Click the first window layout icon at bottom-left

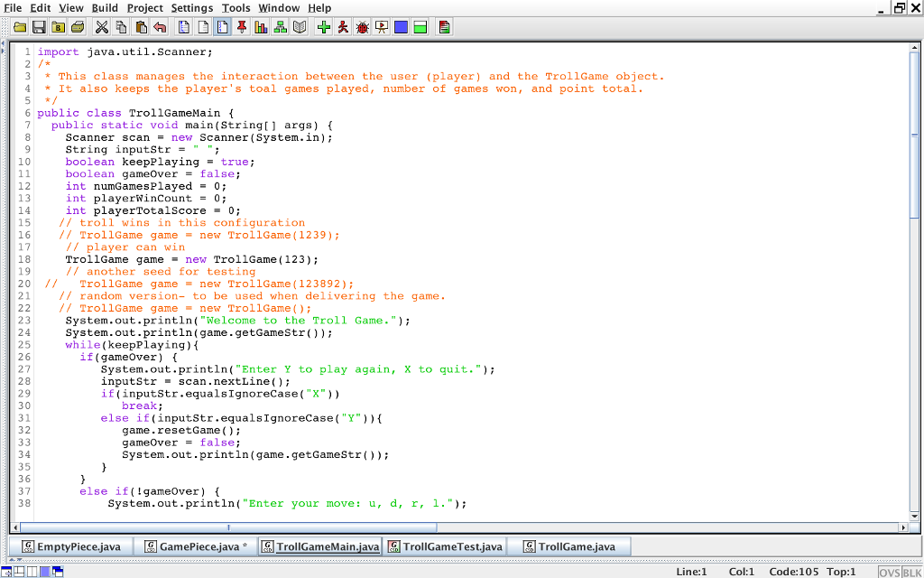tap(6, 572)
